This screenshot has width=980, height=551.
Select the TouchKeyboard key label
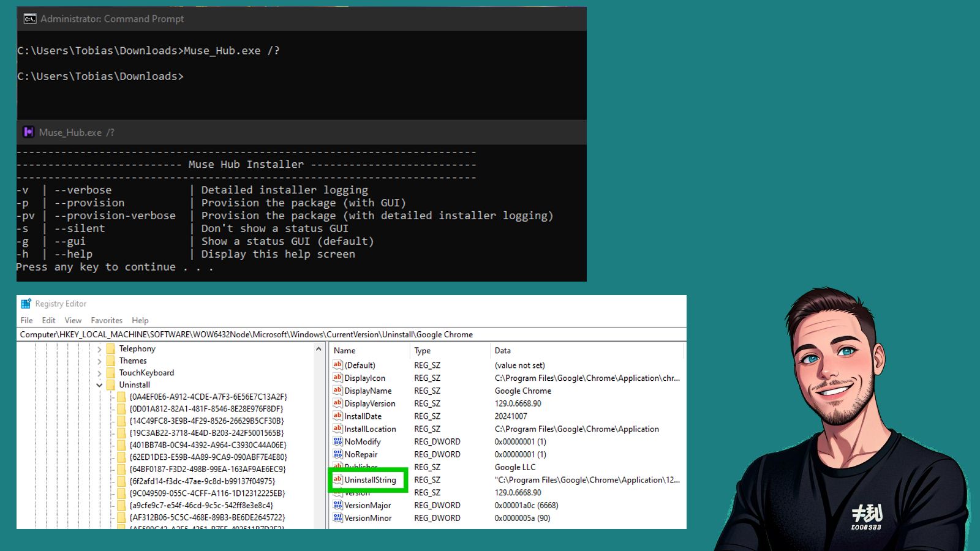146,373
